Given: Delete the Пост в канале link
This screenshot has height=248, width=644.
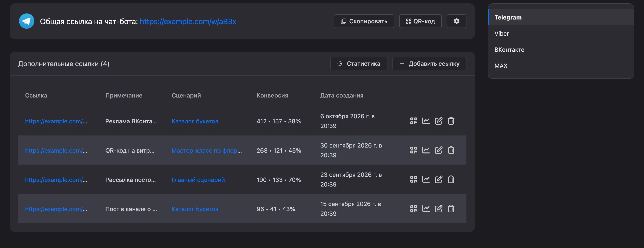Looking at the screenshot, I should pyautogui.click(x=451, y=209).
